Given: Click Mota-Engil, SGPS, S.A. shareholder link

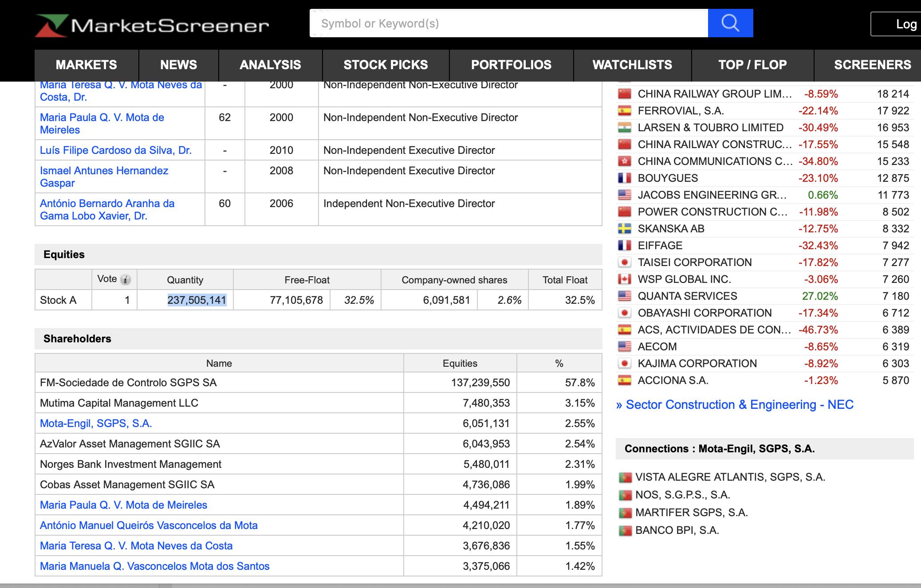Looking at the screenshot, I should click(x=96, y=423).
